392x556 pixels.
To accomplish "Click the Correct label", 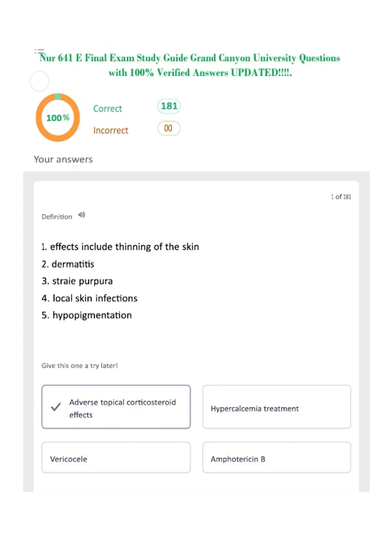I will click(x=107, y=109).
